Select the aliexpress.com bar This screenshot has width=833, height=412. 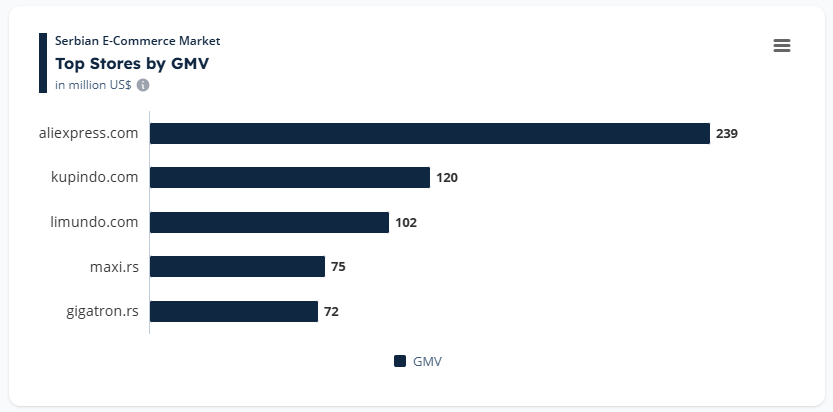429,133
